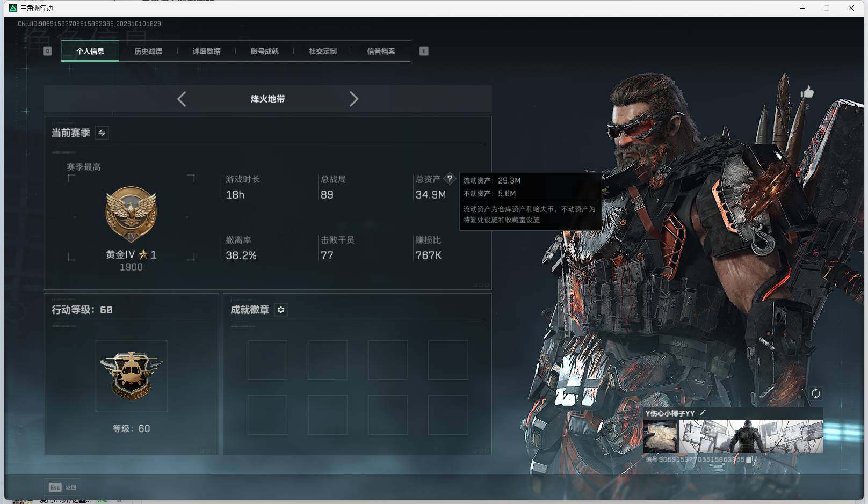Click the Esc 返回 button
Image resolution: width=868 pixels, height=504 pixels.
(x=63, y=487)
